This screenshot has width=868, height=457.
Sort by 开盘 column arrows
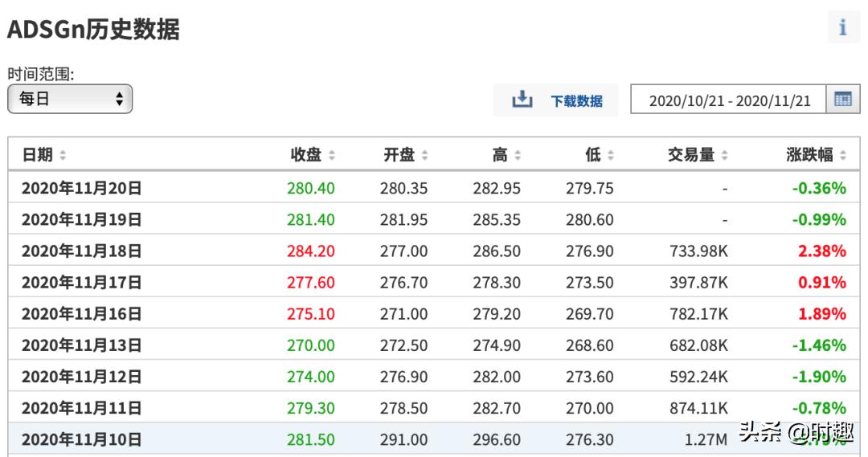[x=424, y=156]
